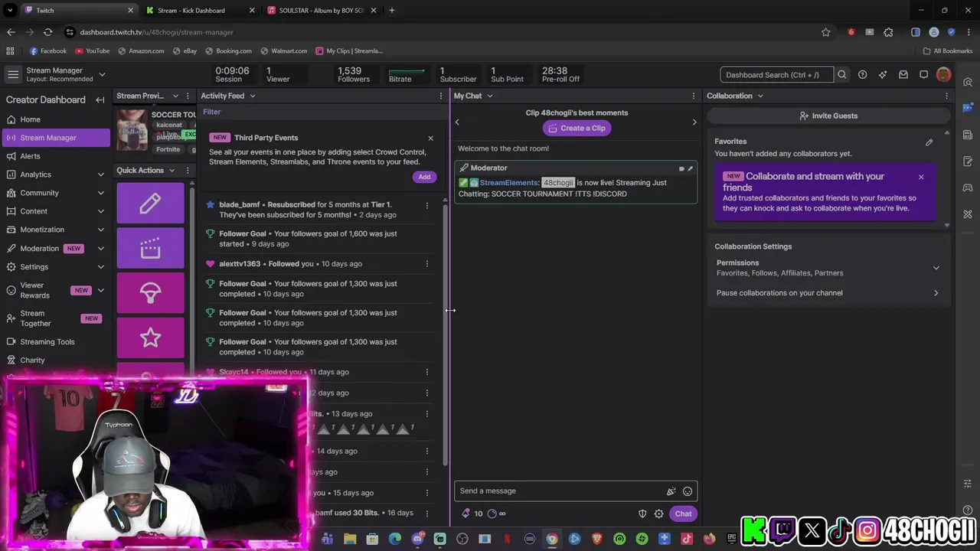Screen dimensions: 980x551
Task: Switch to the SOULSTAR album browser tab
Action: tap(322, 11)
